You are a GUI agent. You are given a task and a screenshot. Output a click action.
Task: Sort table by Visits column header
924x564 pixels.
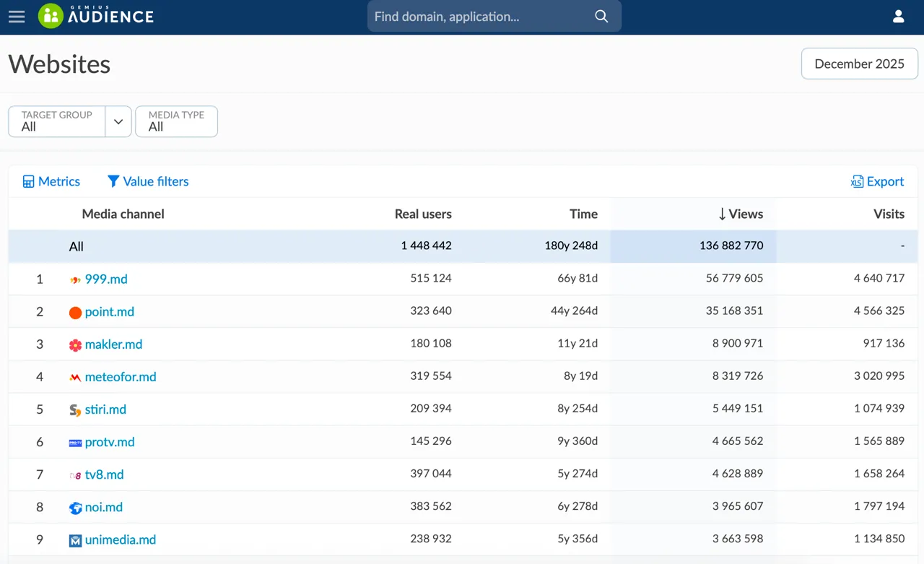point(889,214)
